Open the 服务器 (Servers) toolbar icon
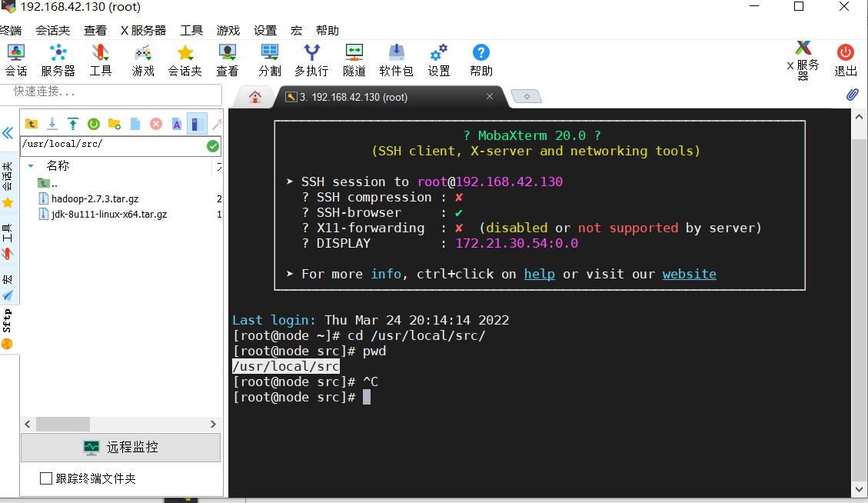Screen dimensions: 868x503 (x=58, y=60)
